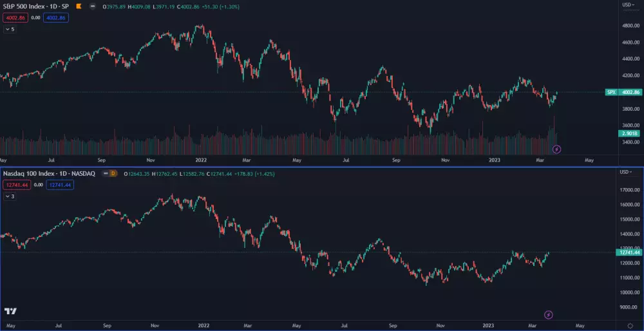
Task: Expand the 5 indicators list on S&P chart
Action: tap(10, 29)
